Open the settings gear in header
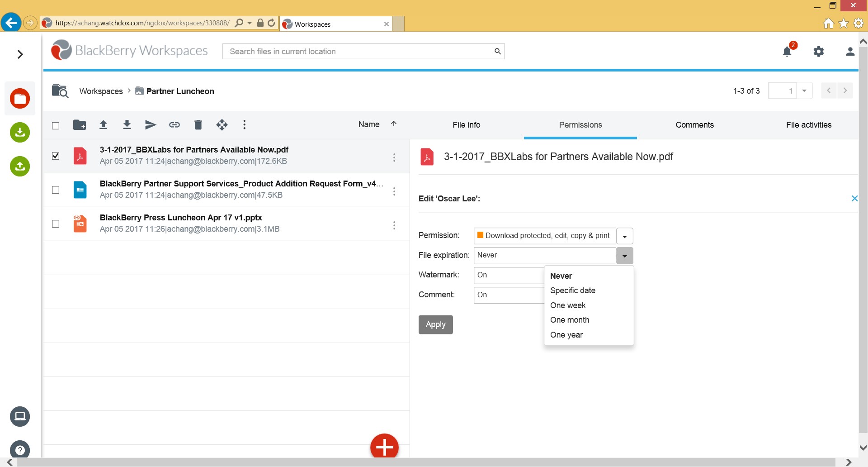868x467 pixels. (819, 52)
